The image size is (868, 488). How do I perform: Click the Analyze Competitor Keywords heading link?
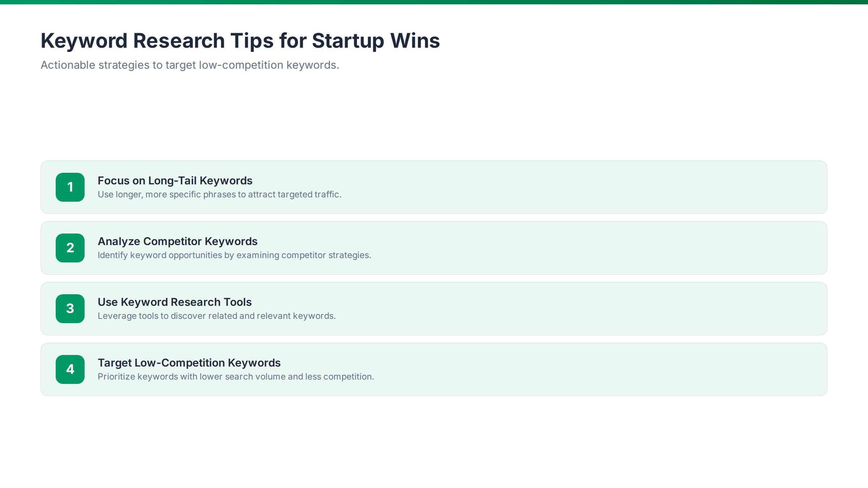(177, 241)
